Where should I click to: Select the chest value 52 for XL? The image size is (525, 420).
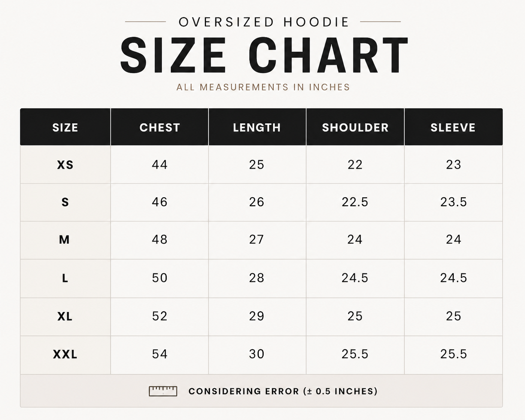pyautogui.click(x=160, y=316)
